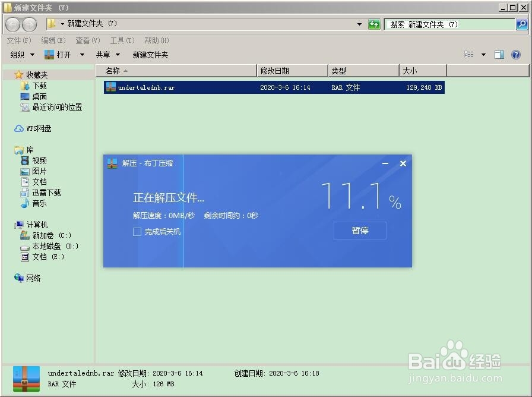Select 桌面 in the favorites list
This screenshot has height=397, width=532.
pos(39,96)
